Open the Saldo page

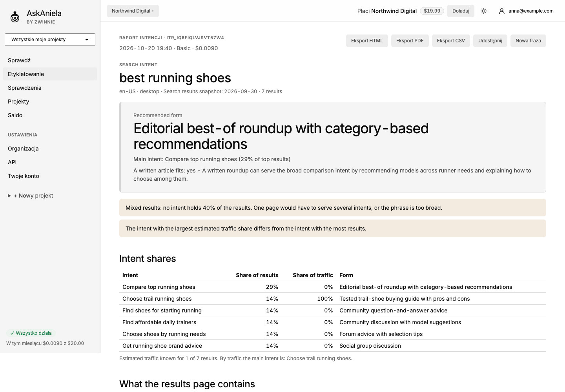[50, 115]
